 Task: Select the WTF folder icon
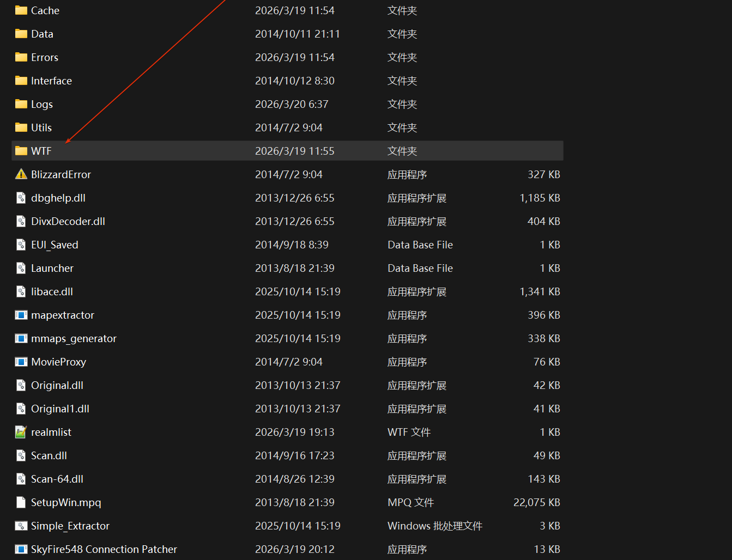tap(21, 151)
